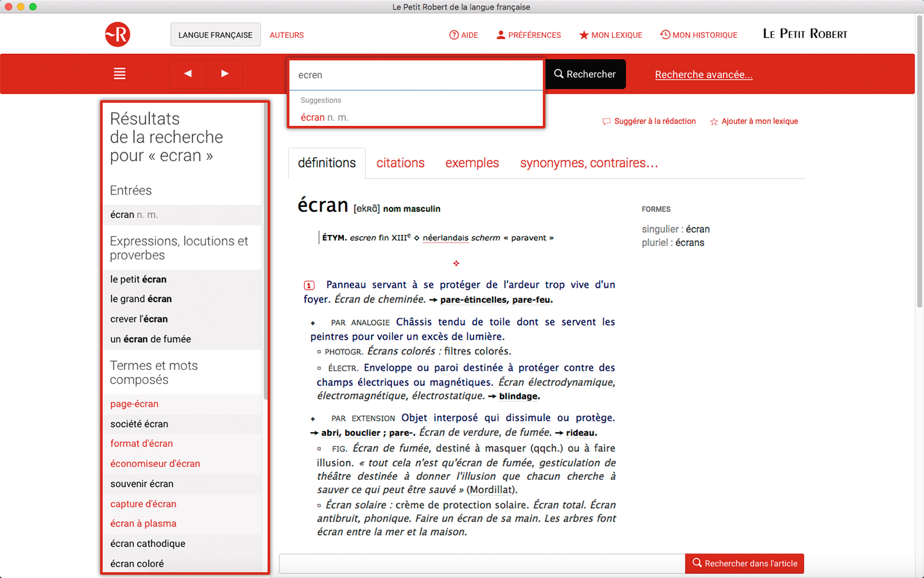Image resolution: width=924 pixels, height=578 pixels.
Task: Click in the search field containing ecren
Action: [416, 75]
